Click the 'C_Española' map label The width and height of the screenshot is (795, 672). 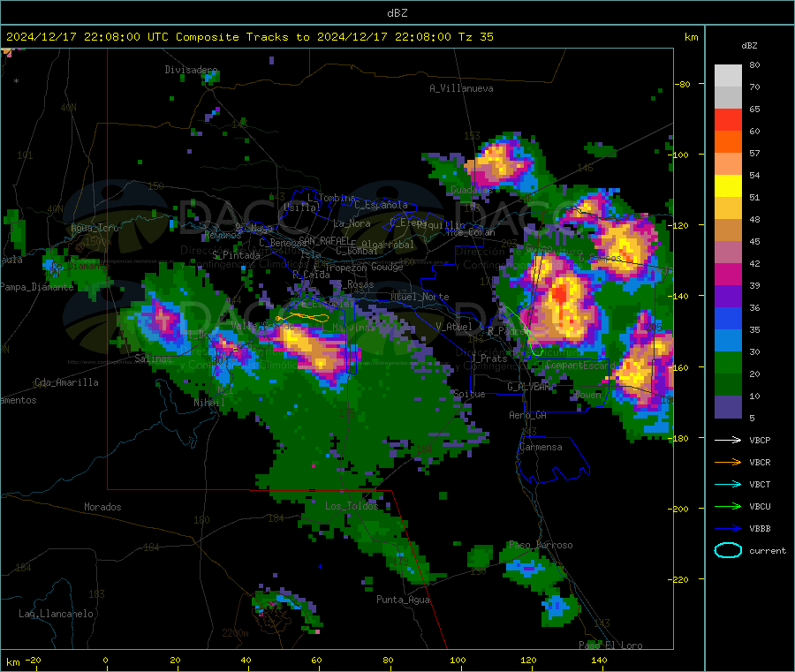(x=382, y=205)
